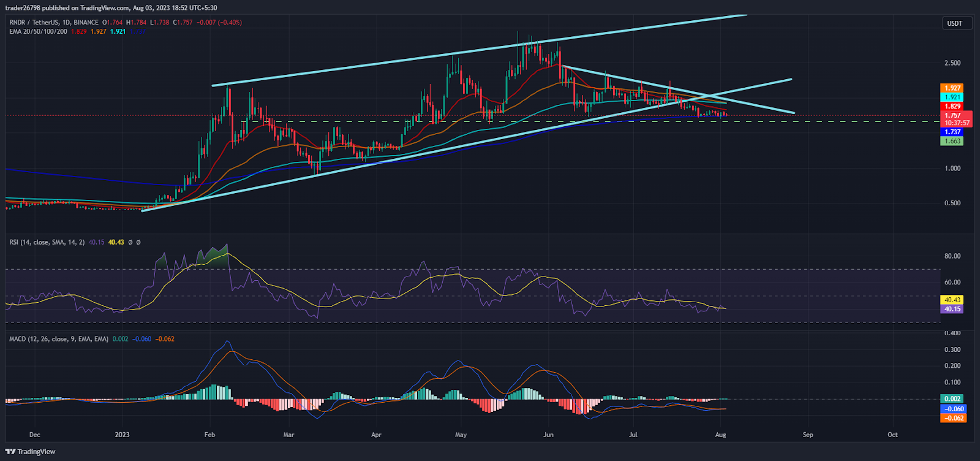
Task: Click the RSI (14, close, SMA, 14, 2) legend
Action: coord(47,242)
